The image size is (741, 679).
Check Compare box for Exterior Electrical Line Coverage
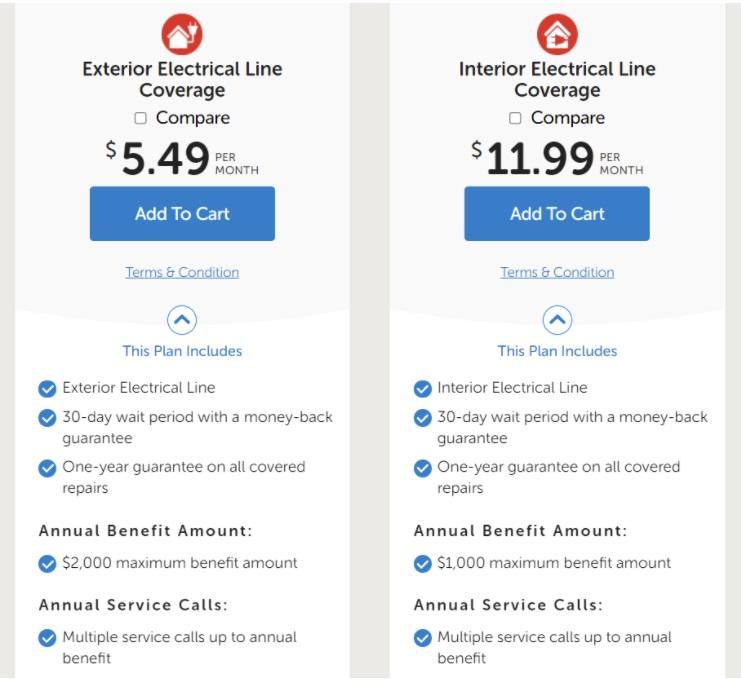141,118
